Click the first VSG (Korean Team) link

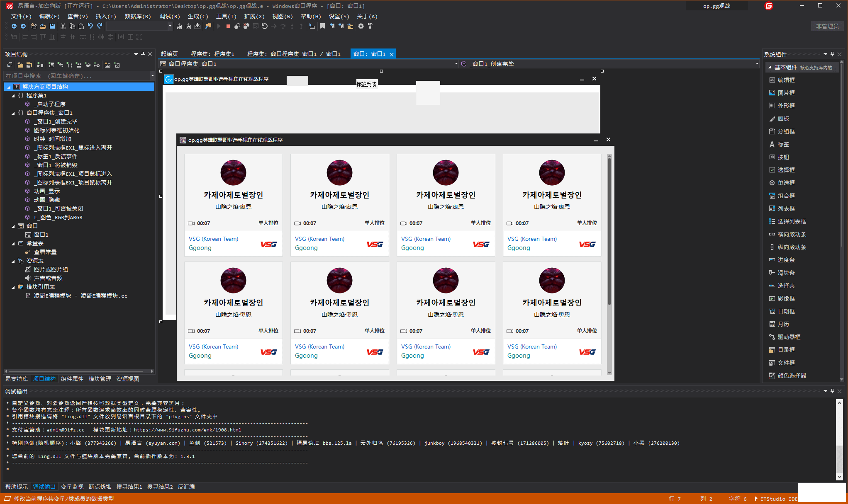click(x=213, y=239)
